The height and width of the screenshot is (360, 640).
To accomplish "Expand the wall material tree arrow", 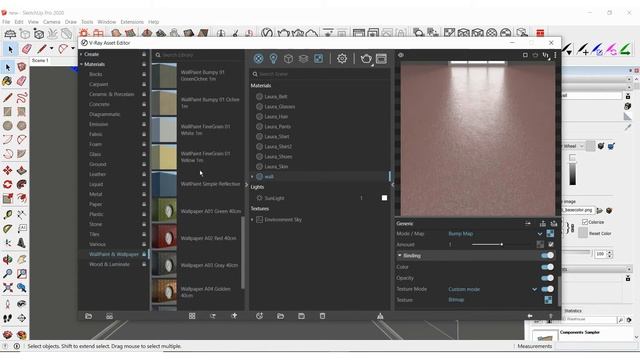I will (252, 177).
